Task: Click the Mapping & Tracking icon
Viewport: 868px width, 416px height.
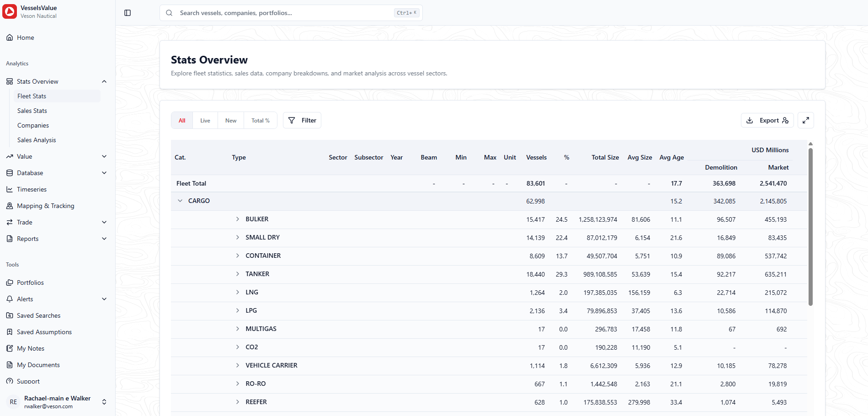Action: pos(10,206)
